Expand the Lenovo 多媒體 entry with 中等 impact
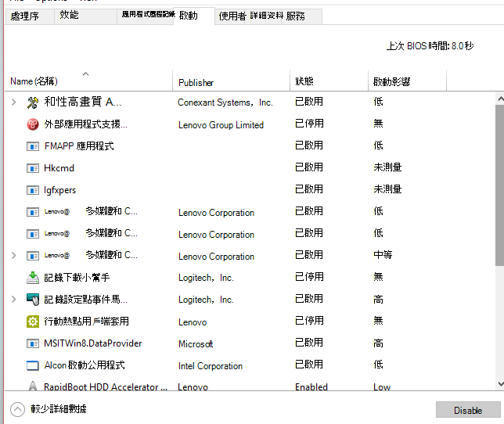This screenshot has width=504, height=424. click(13, 256)
